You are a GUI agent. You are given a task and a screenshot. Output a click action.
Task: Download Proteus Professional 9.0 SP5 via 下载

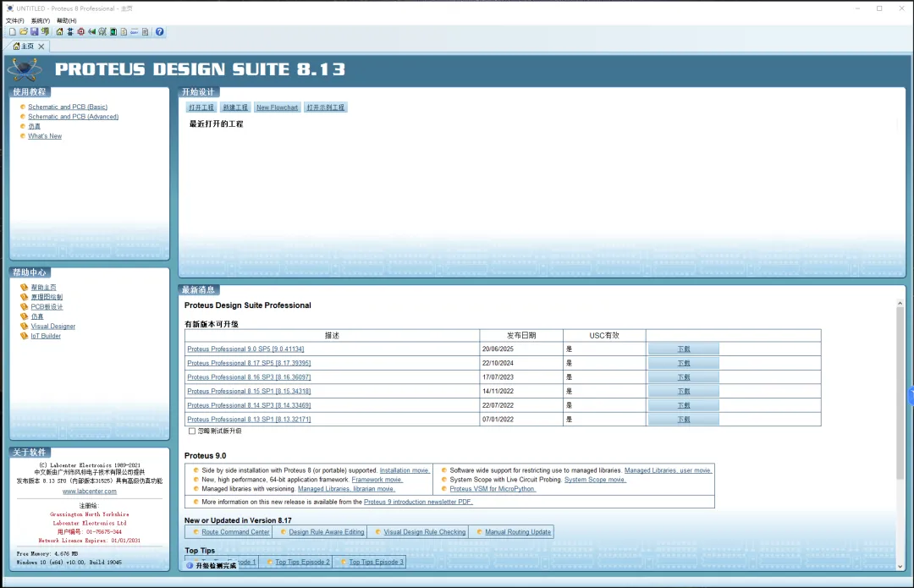click(684, 349)
